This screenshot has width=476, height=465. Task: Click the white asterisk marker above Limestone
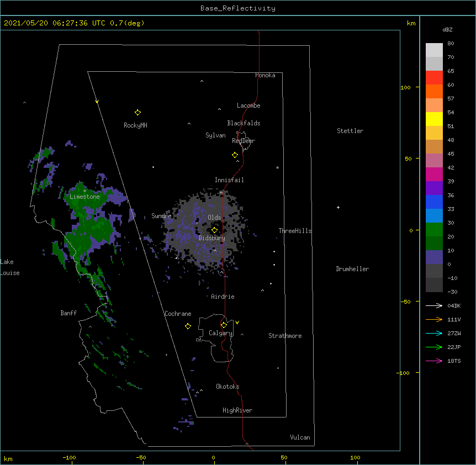[x=84, y=191]
